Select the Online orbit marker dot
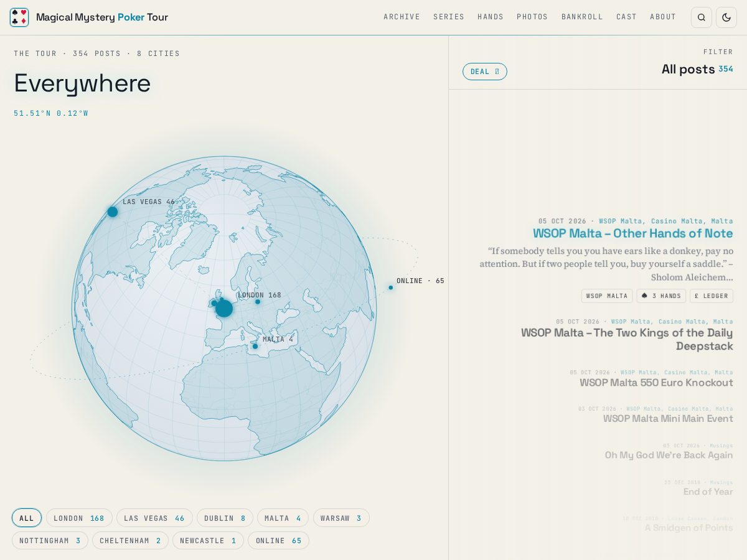The width and height of the screenshot is (747, 560). pyautogui.click(x=391, y=287)
